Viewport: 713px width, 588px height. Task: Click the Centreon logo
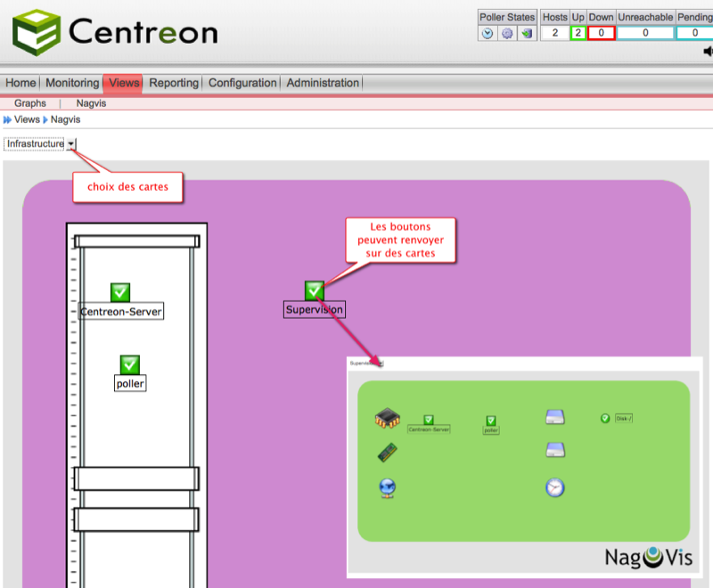click(115, 31)
